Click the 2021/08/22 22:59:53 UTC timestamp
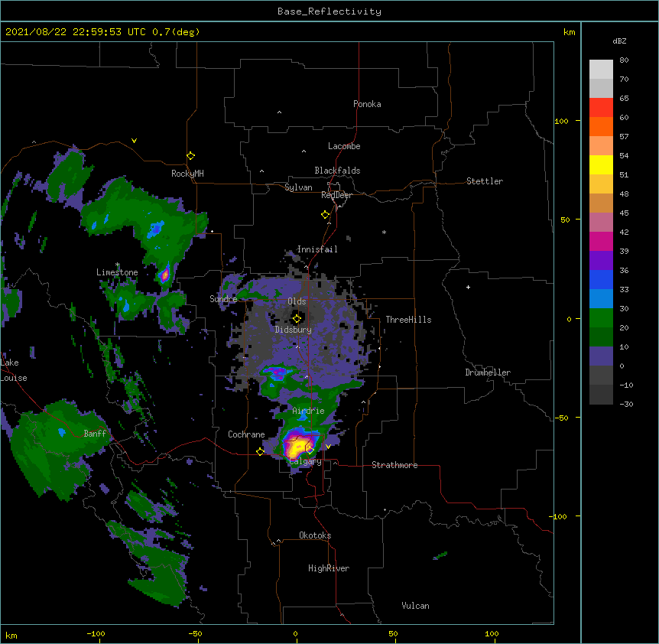This screenshot has height=644, width=659. (76, 32)
